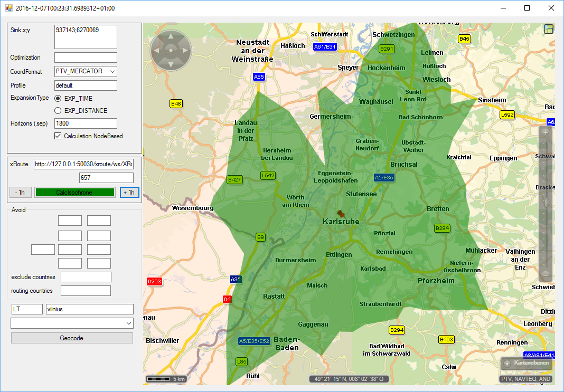Select the EXP_TIME radio button

(58, 99)
